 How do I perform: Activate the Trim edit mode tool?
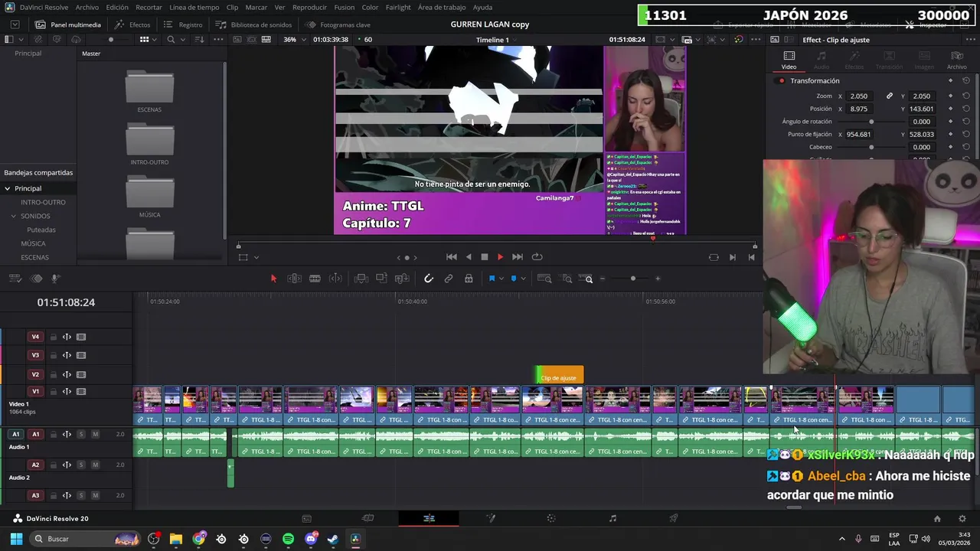pyautogui.click(x=294, y=279)
